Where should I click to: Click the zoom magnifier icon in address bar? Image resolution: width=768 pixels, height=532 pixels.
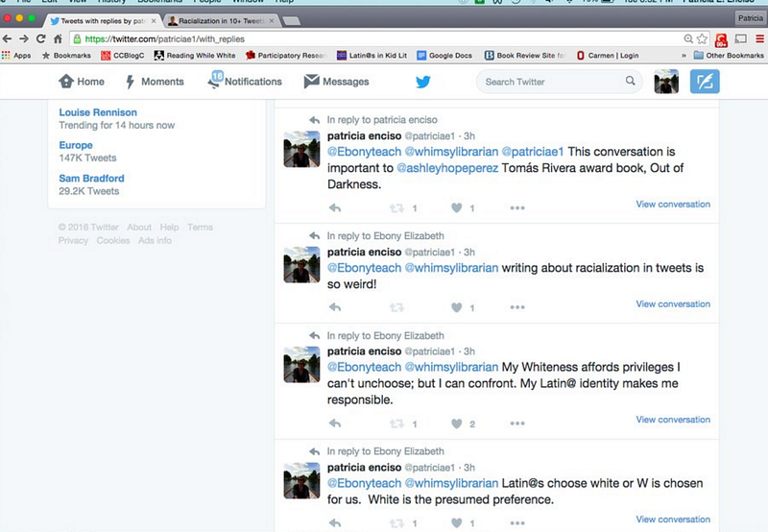click(x=688, y=38)
